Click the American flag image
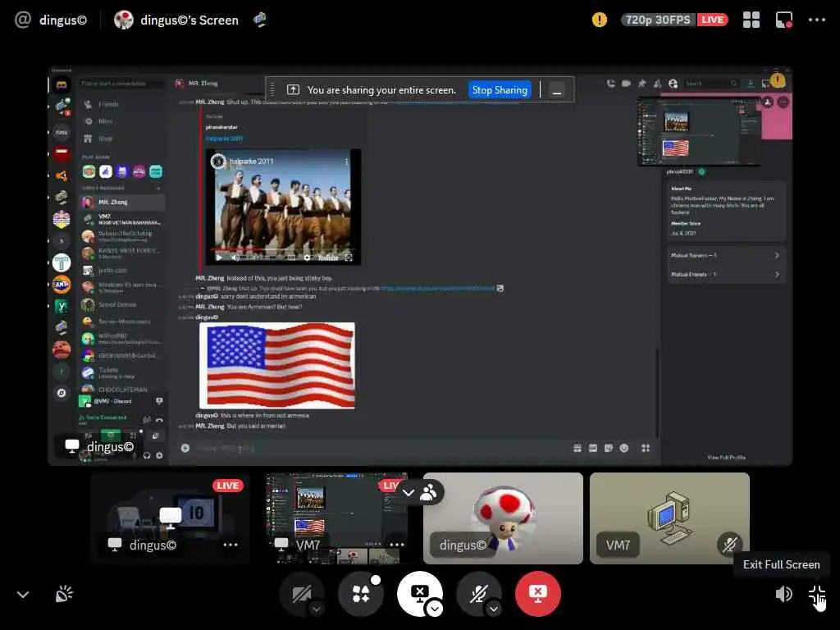This screenshot has height=630, width=840. (277, 365)
